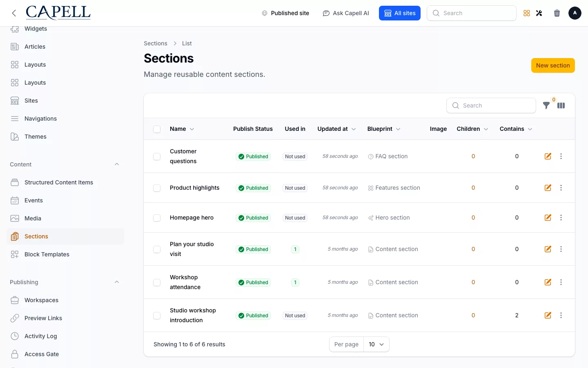Click the Sections breadcrumb link
Viewport: 588px width, 368px height.
pyautogui.click(x=156, y=43)
